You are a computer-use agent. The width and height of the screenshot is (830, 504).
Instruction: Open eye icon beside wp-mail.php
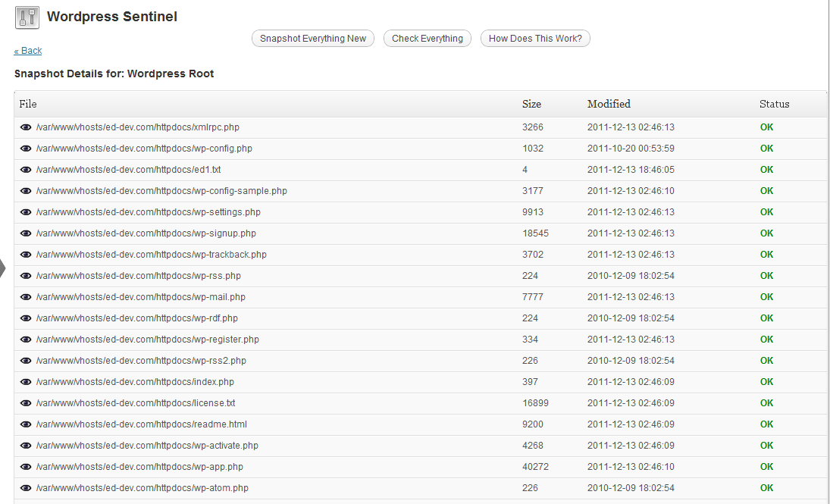tap(26, 297)
